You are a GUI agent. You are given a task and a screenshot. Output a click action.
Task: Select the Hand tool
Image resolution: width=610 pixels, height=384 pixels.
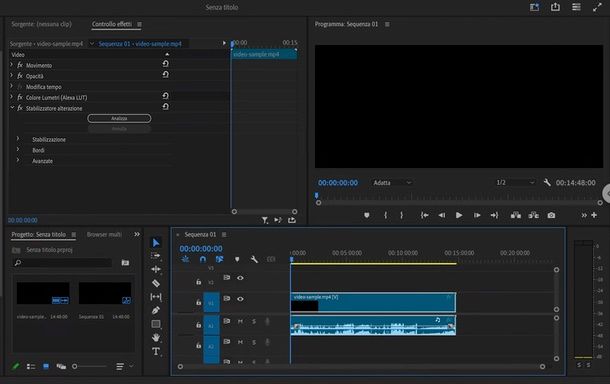(156, 337)
